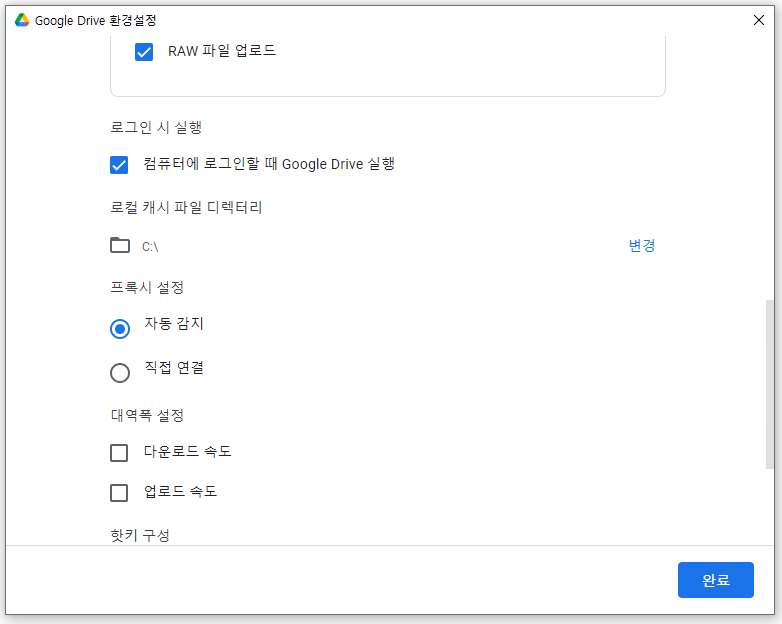Click the folder icon beside C:\
The width and height of the screenshot is (782, 624).
tap(120, 245)
